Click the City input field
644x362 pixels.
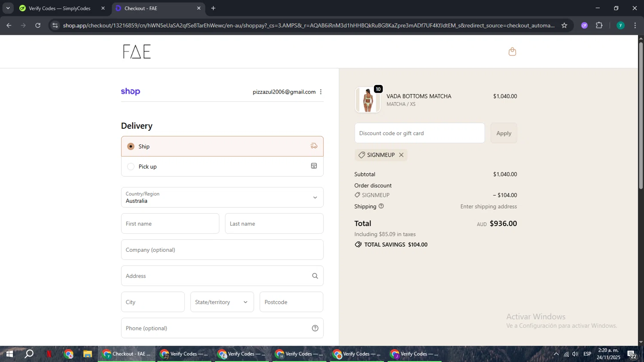(x=153, y=302)
